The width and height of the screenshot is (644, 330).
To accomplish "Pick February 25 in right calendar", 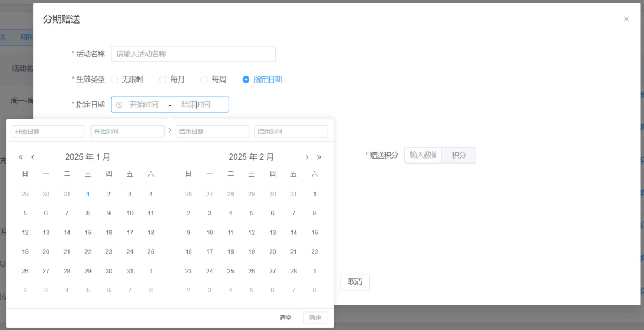I will 230,271.
